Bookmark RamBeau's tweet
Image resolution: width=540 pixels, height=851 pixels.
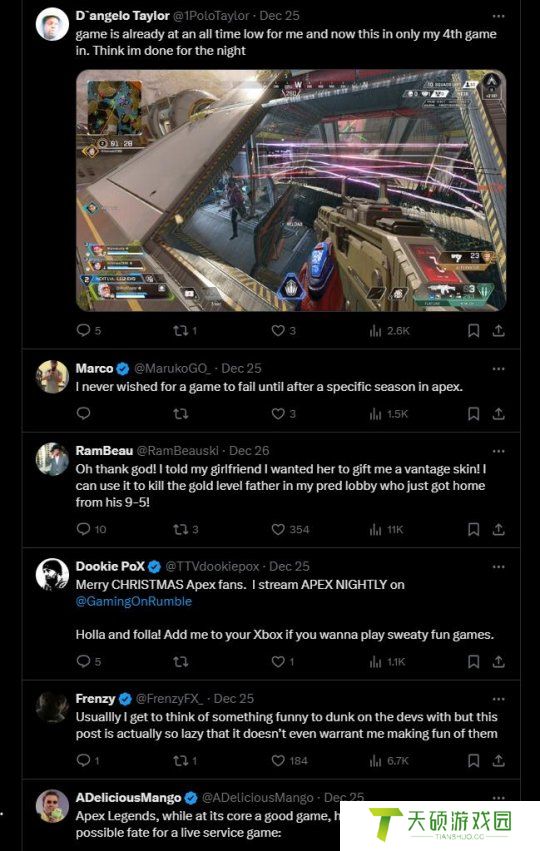pyautogui.click(x=473, y=529)
